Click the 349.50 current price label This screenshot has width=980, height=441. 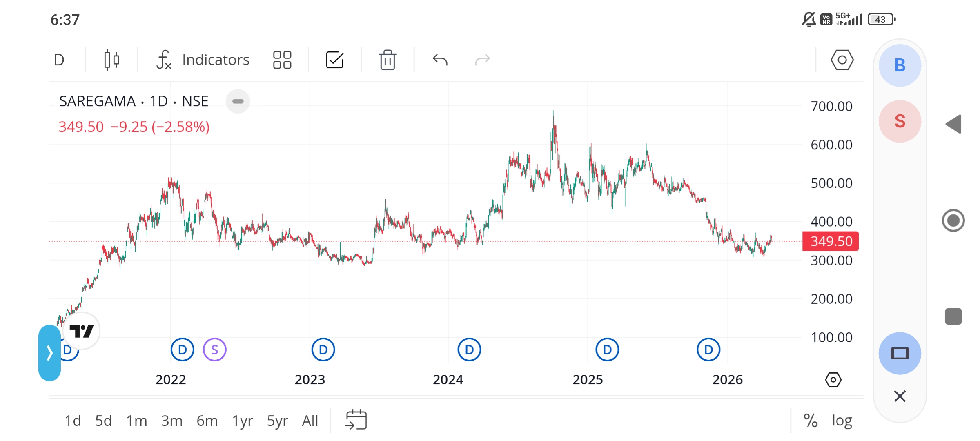[831, 241]
